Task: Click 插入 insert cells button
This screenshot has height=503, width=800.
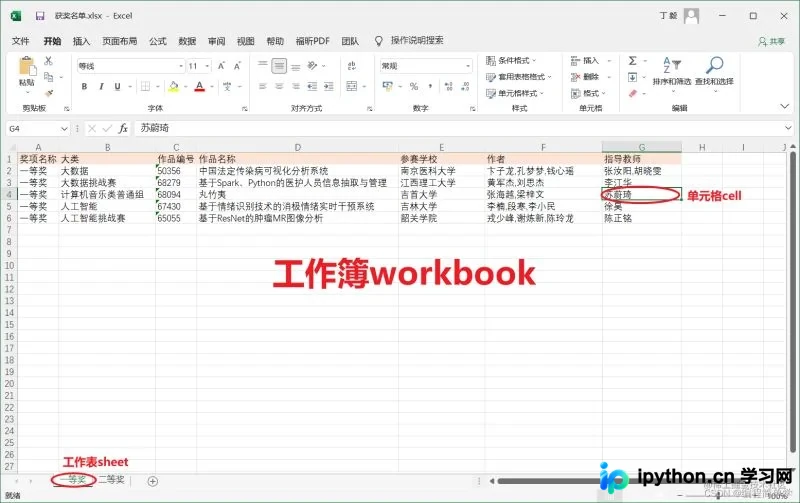Action: pyautogui.click(x=585, y=61)
